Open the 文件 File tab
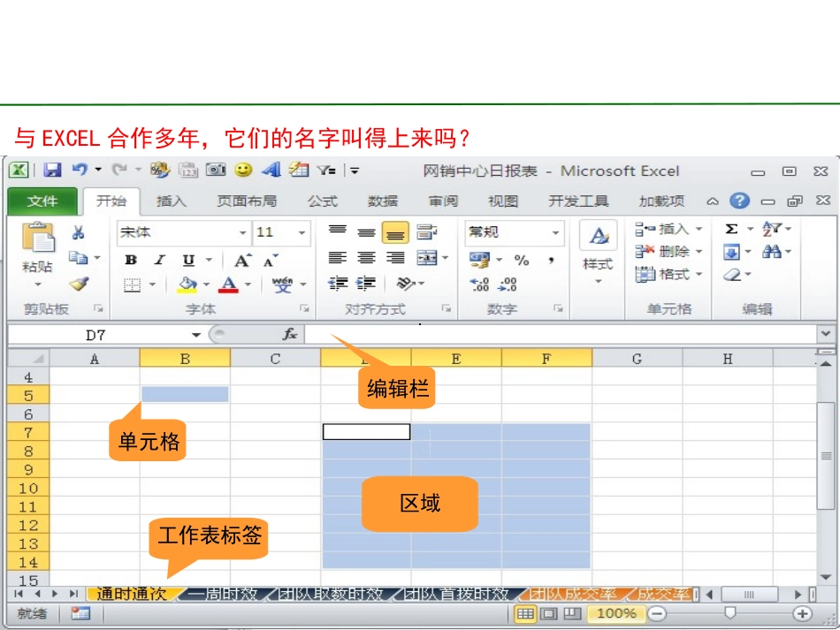The image size is (840, 630). point(42,201)
